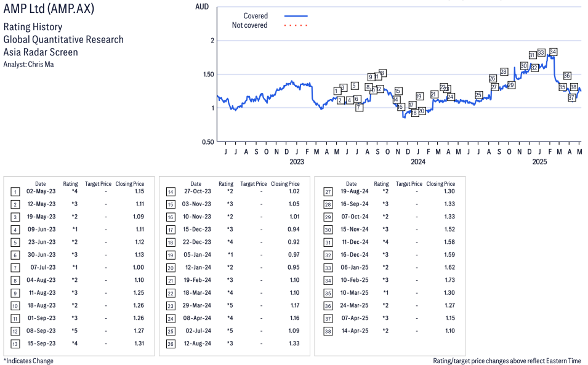588x365 pixels.
Task: Select chart marker 21 on the graph
Action: pyautogui.click(x=434, y=94)
